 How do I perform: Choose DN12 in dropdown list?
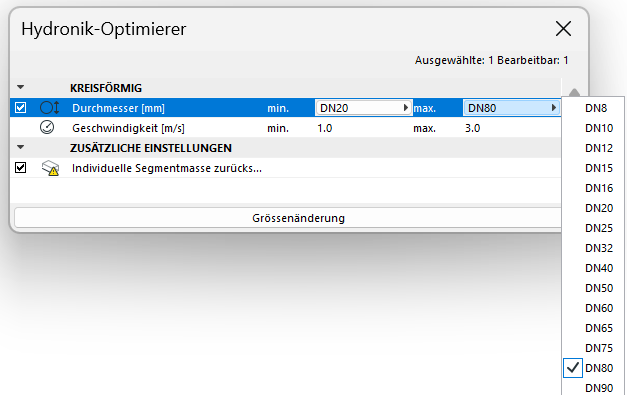pos(594,148)
